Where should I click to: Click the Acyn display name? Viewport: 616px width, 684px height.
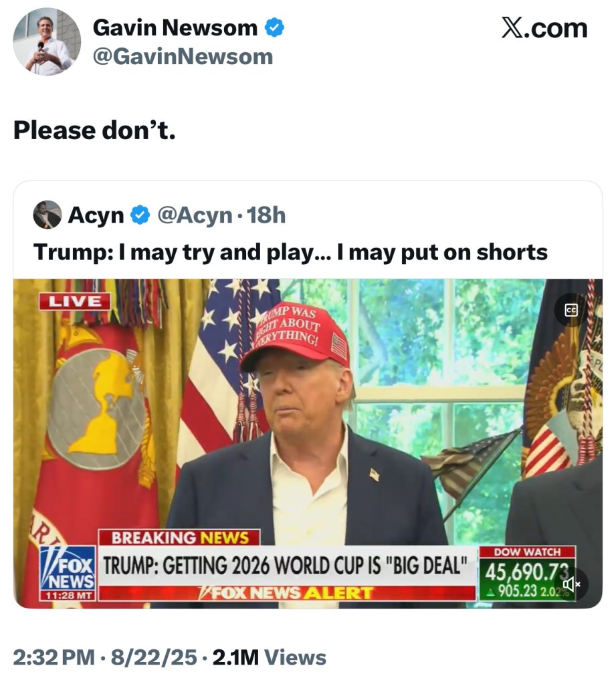(96, 215)
